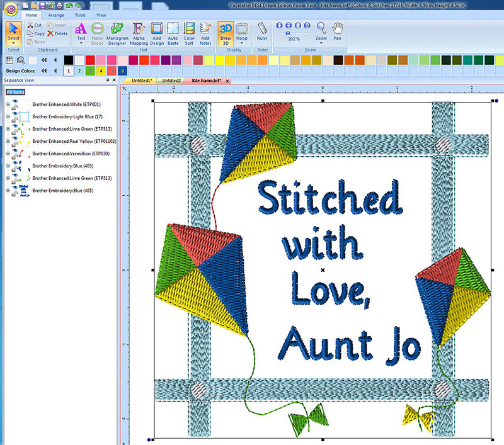This screenshot has height=445, width=504.
Task: Expand the Light Blue (17) tree item
Action: coord(8,116)
